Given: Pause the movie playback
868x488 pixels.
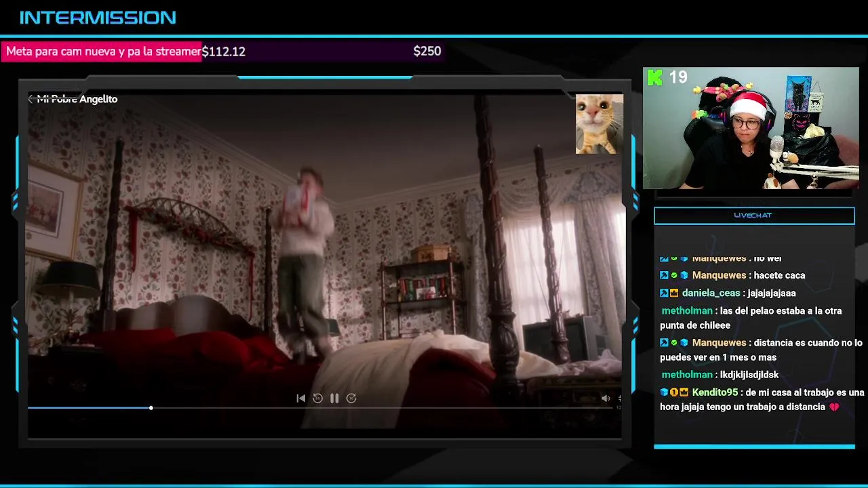Looking at the screenshot, I should [334, 399].
